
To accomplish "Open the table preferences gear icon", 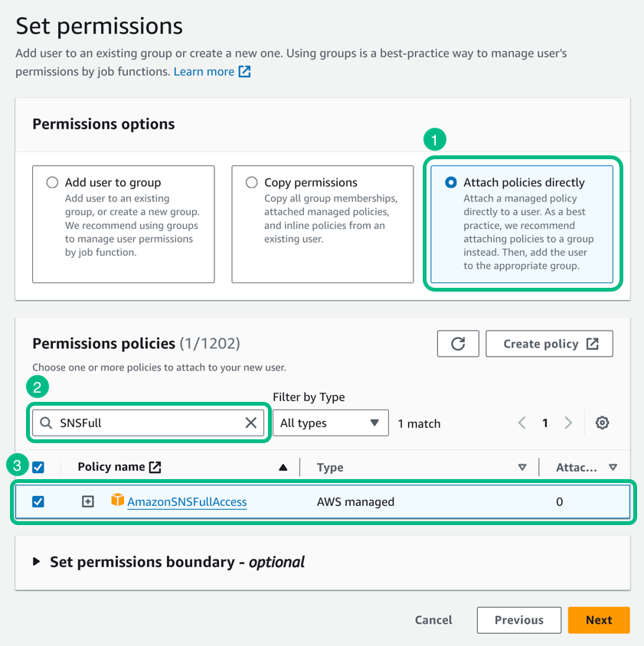I will tap(603, 423).
